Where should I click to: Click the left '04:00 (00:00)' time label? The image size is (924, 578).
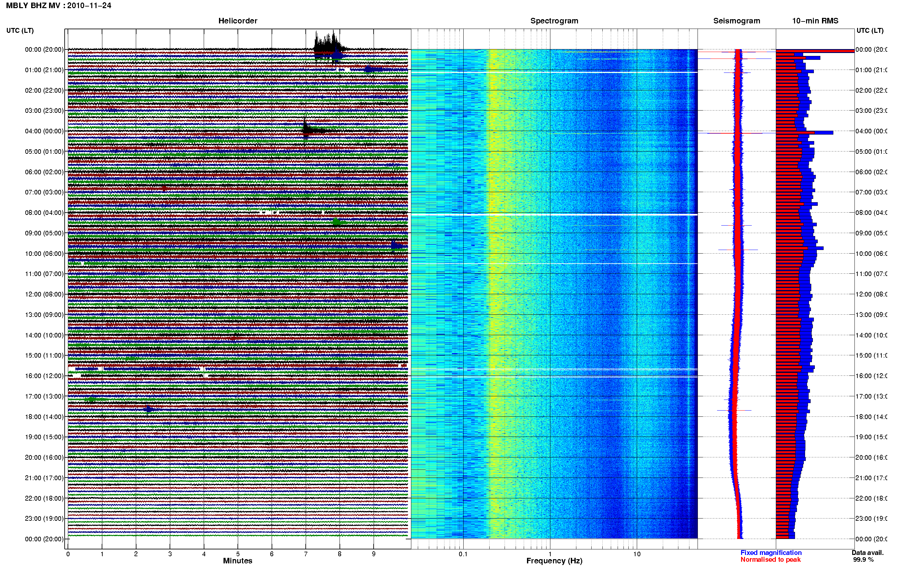(x=44, y=131)
